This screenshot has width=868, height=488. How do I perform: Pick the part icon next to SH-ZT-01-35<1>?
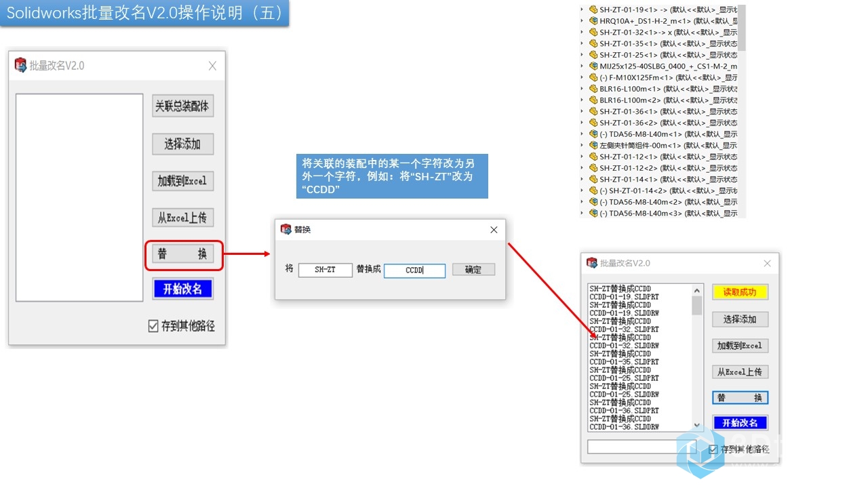(593, 43)
